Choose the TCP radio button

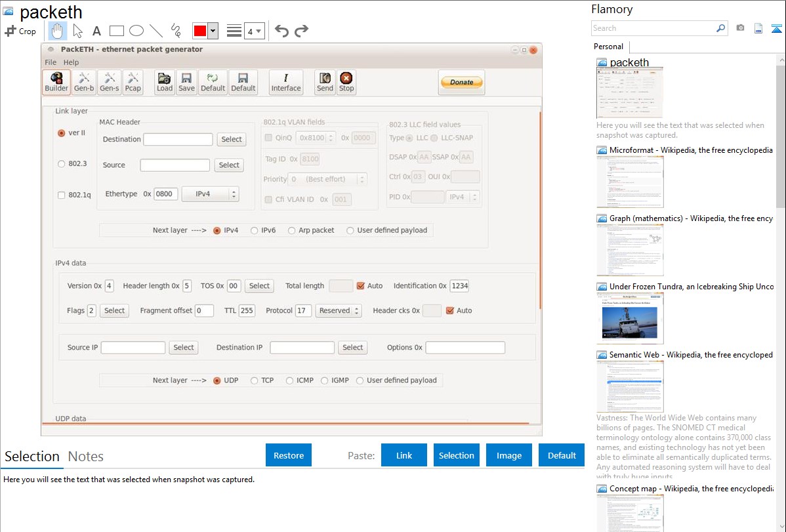[255, 380]
